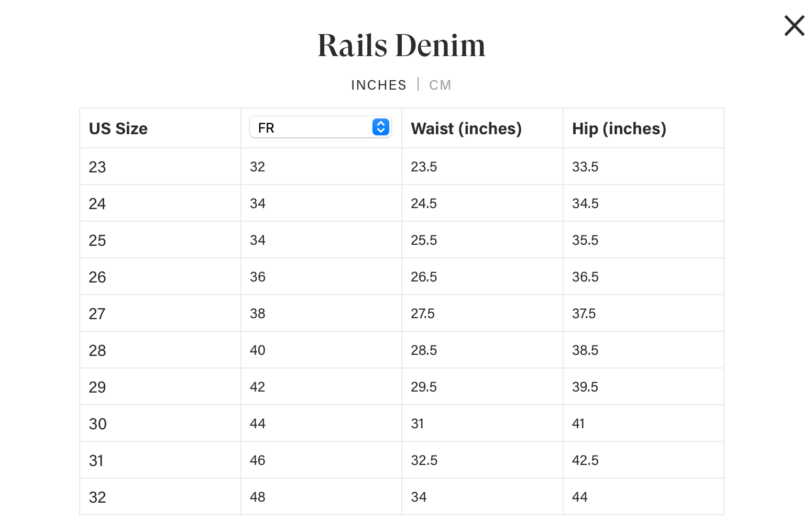This screenshot has height=520, width=812.
Task: Click FR size 40 cell
Action: click(x=258, y=351)
